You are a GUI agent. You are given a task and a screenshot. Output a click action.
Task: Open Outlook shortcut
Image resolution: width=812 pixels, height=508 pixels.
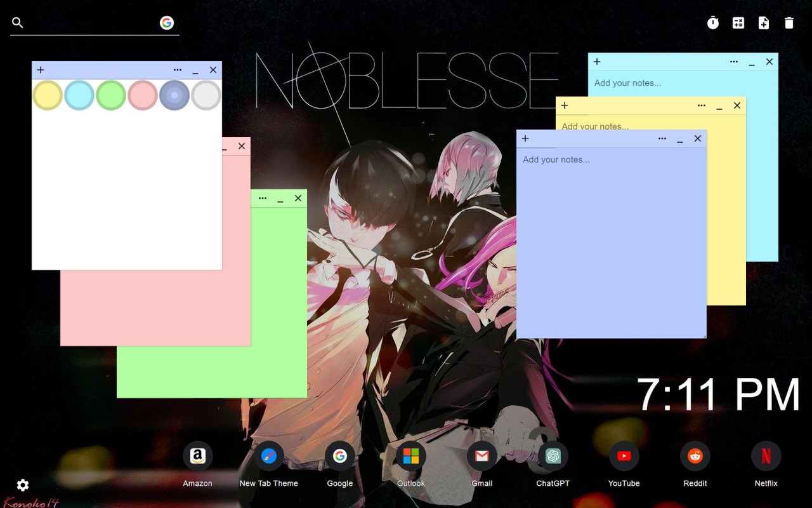pyautogui.click(x=411, y=456)
